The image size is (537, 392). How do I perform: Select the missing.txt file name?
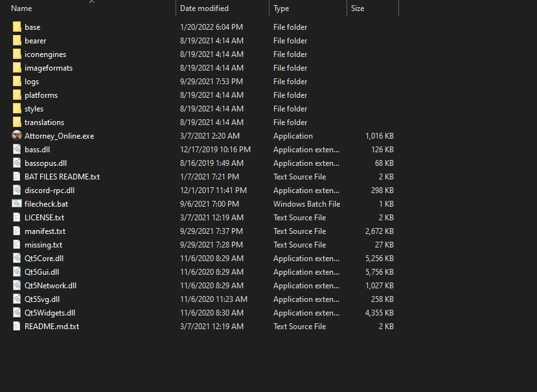pos(43,245)
